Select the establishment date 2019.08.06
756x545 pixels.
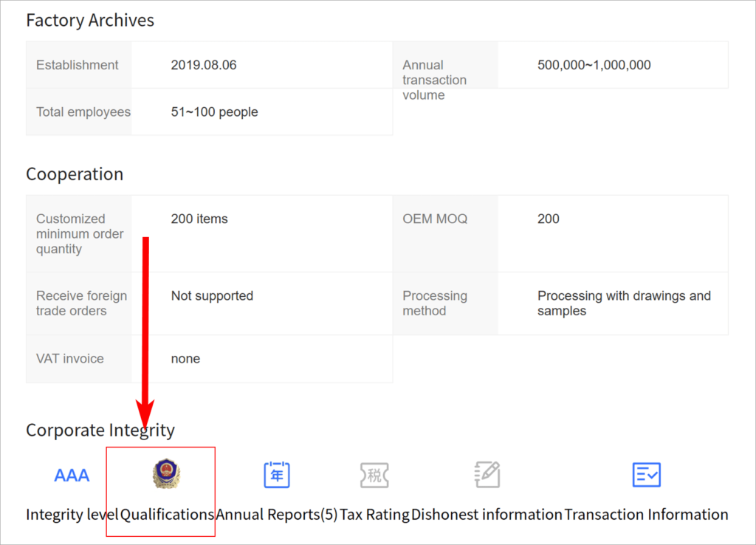(204, 65)
